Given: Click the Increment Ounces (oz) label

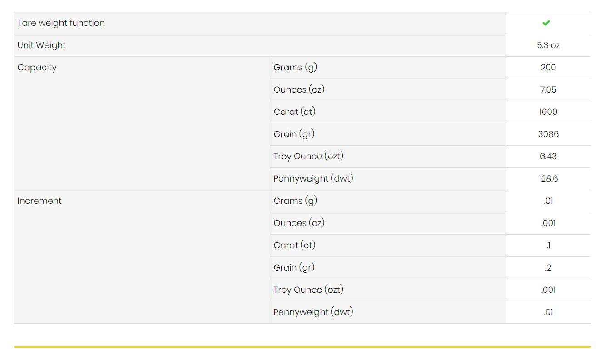Looking at the screenshot, I should 299,223.
